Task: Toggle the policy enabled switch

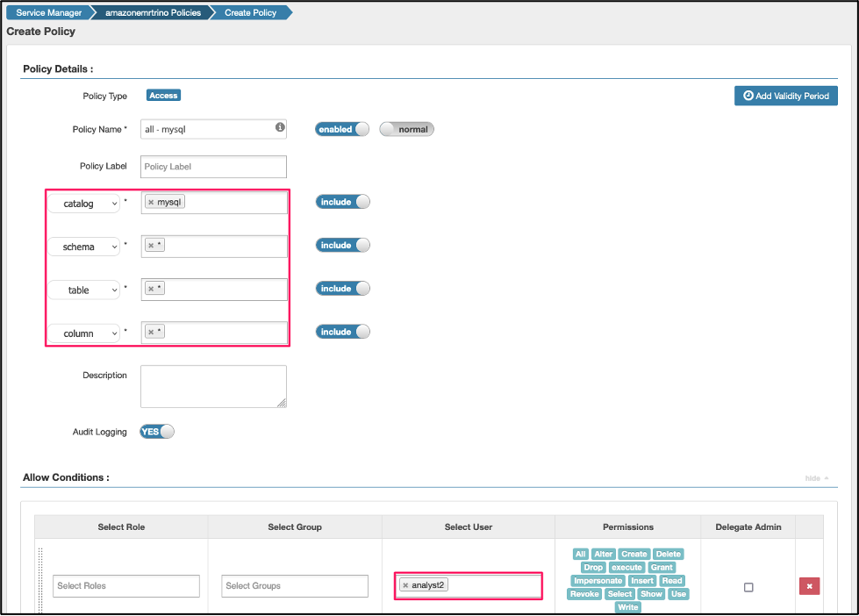Action: click(x=342, y=129)
